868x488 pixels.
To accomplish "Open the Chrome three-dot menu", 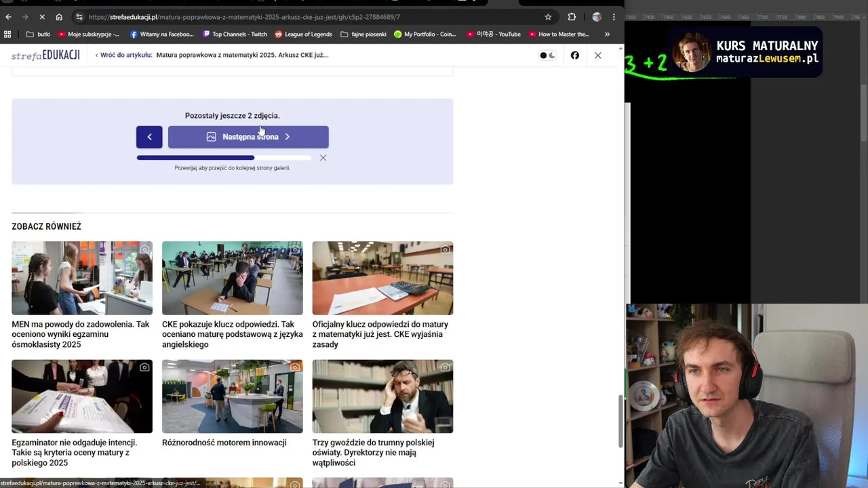I will (x=614, y=17).
